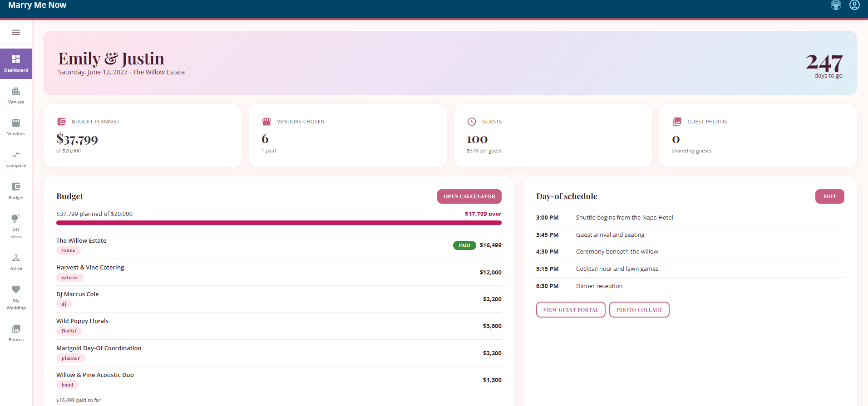Screen dimensions: 868x406
Task: Select The Willow Estate budget row
Action: pyautogui.click(x=279, y=245)
